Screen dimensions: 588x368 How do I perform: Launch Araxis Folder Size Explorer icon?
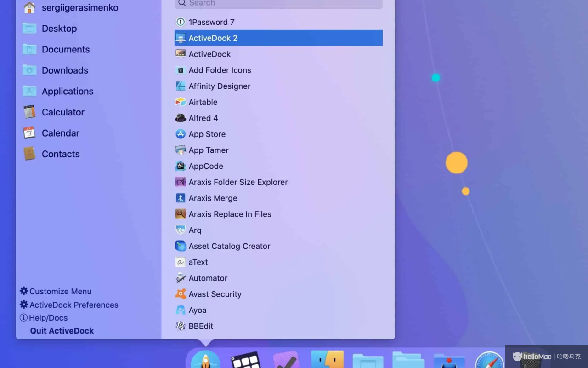[x=181, y=182]
